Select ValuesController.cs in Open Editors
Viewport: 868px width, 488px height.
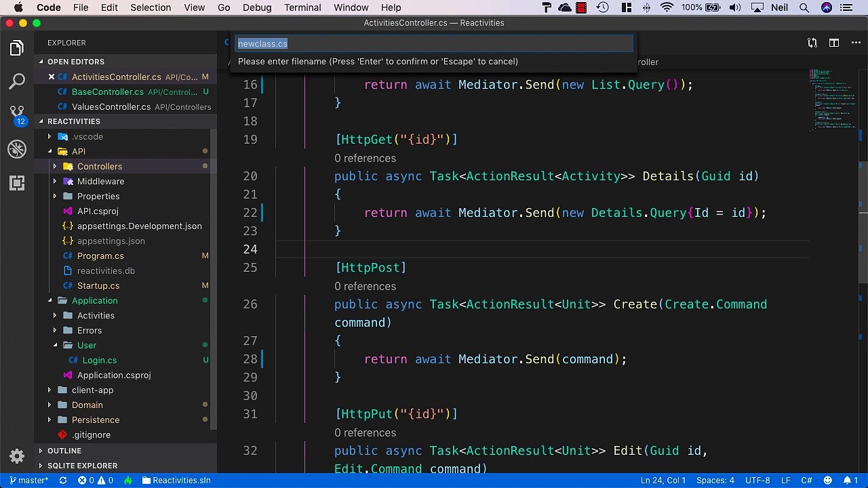111,106
